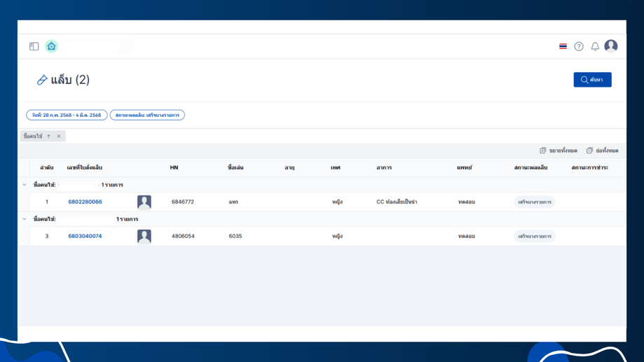Image resolution: width=644 pixels, height=362 pixels.
Task: Open the date range filter chip
Action: [66, 115]
